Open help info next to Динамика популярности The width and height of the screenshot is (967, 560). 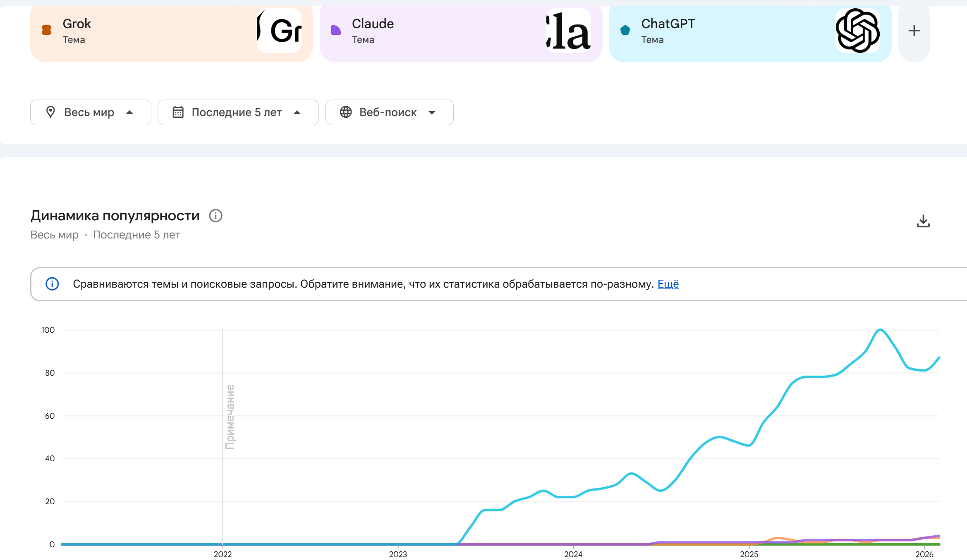215,216
